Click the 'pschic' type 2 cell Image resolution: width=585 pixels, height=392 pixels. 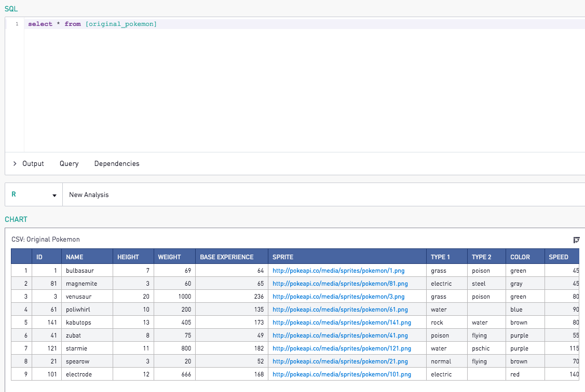click(x=486, y=348)
